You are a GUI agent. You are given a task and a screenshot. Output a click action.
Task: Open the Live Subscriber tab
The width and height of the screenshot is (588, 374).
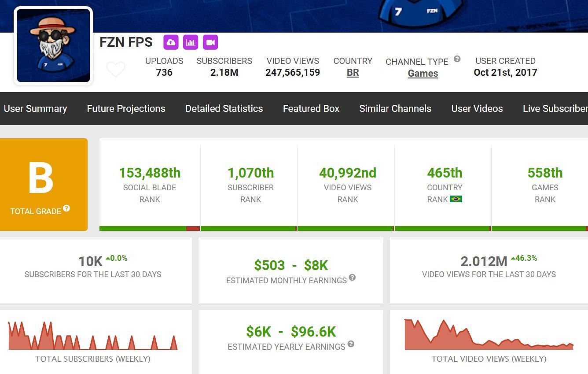coord(555,108)
